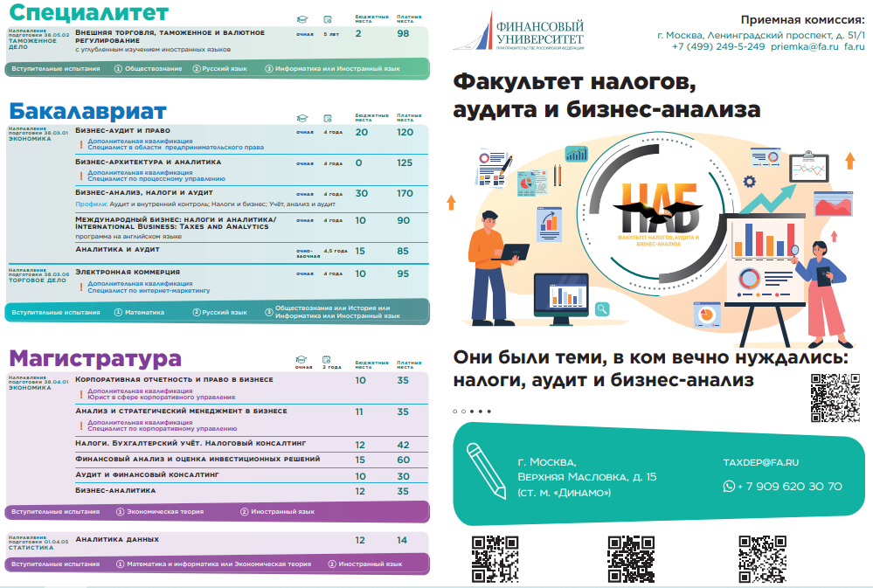
Task: Click the red exclamation mark under Анализ и стратегический менеджмент
Action: (x=81, y=425)
